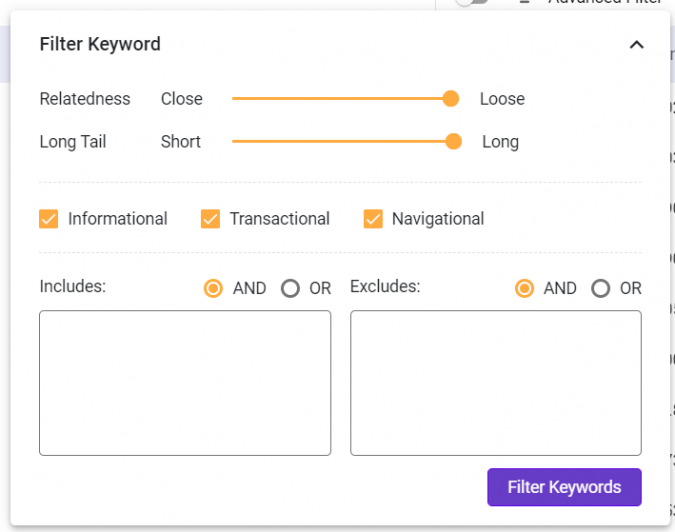The image size is (675, 532).
Task: Click the Filter Keywords button
Action: pyautogui.click(x=564, y=487)
